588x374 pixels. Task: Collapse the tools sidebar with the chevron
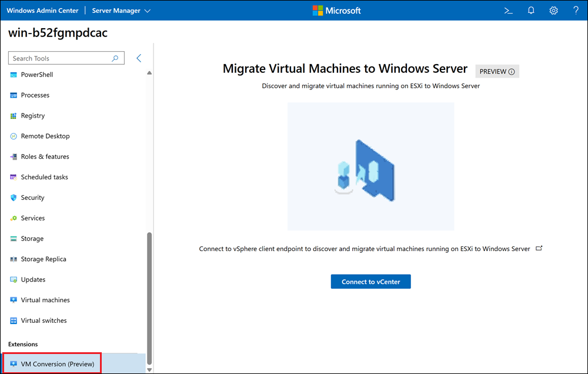139,58
